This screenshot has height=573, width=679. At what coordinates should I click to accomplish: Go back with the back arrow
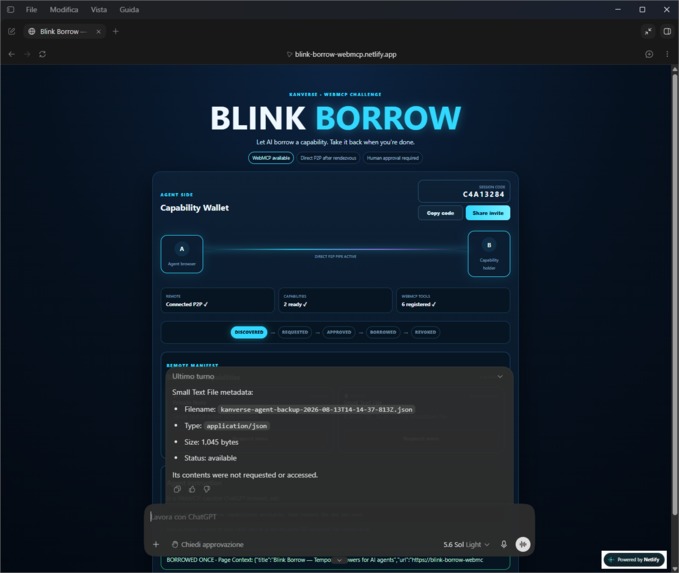pos(12,54)
